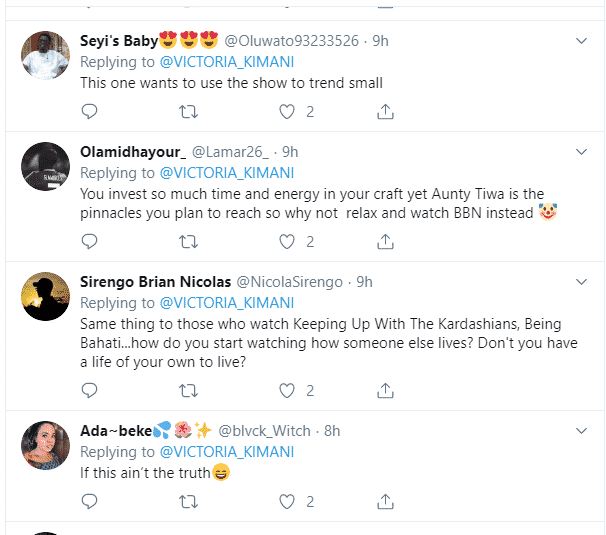This screenshot has height=535, width=606.
Task: Open the Sirengo Brian Nicolas profile name
Action: [155, 282]
